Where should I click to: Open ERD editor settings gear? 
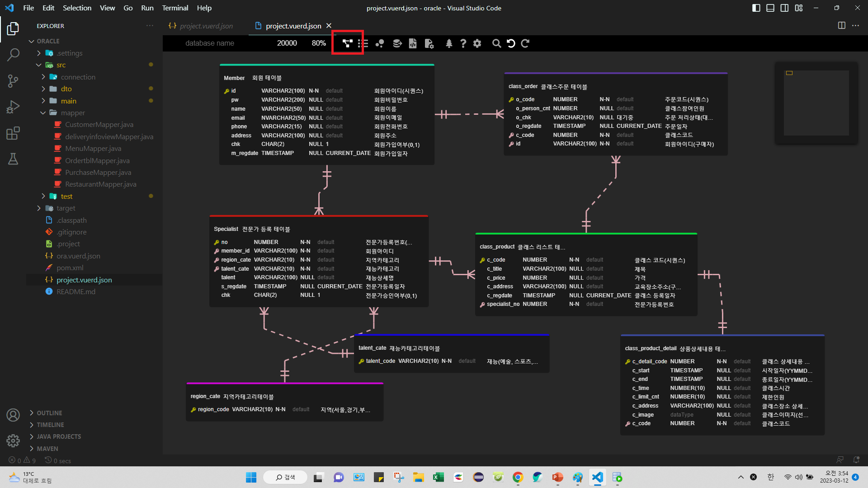(x=477, y=43)
